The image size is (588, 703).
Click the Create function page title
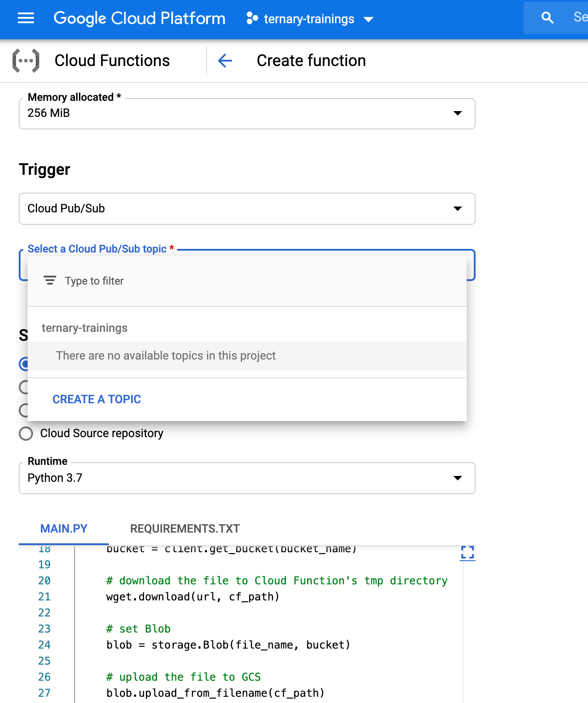(x=311, y=61)
